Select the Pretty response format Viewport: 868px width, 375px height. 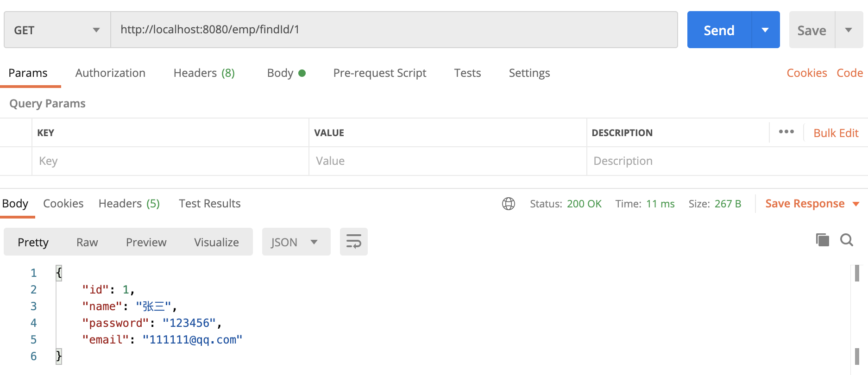click(32, 242)
